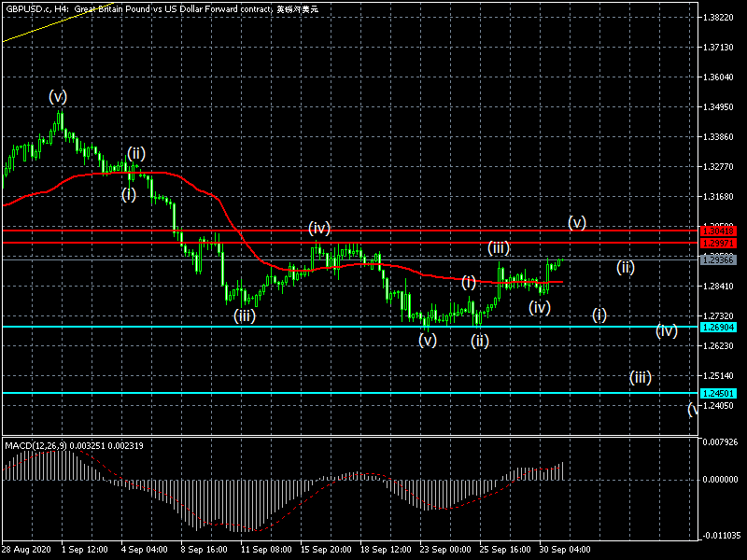The image size is (747, 560).
Task: Click the 0.007926 MACD scale value
Action: [719, 441]
